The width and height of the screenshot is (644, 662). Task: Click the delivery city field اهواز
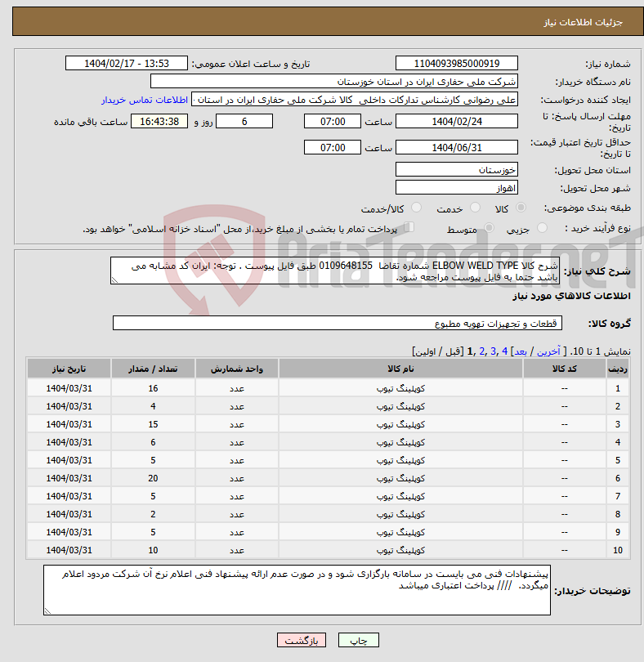pos(457,187)
